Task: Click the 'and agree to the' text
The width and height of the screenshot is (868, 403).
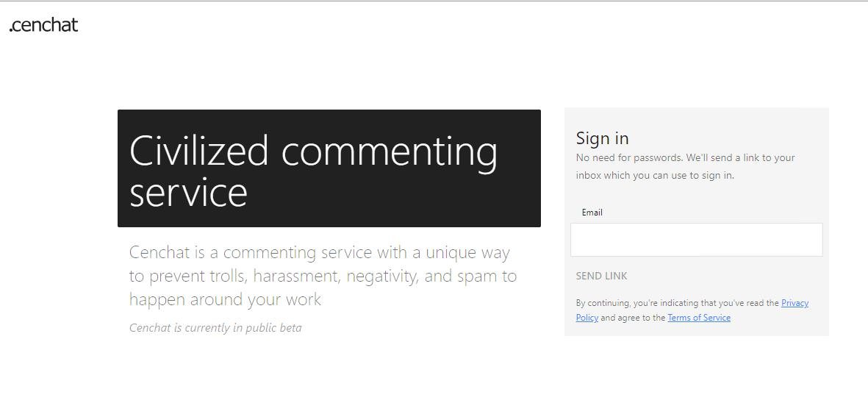Action: coord(633,318)
